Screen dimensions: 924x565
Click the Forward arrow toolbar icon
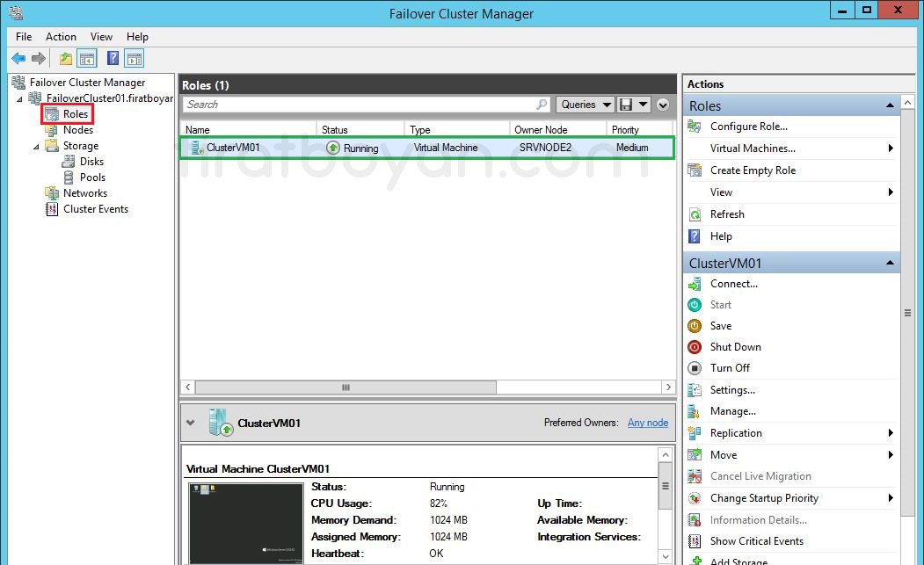39,58
